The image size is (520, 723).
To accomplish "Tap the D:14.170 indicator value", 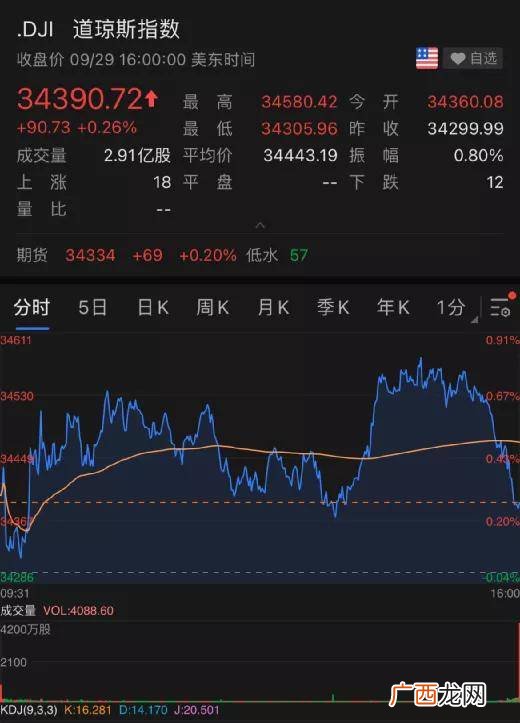I will coord(143,709).
